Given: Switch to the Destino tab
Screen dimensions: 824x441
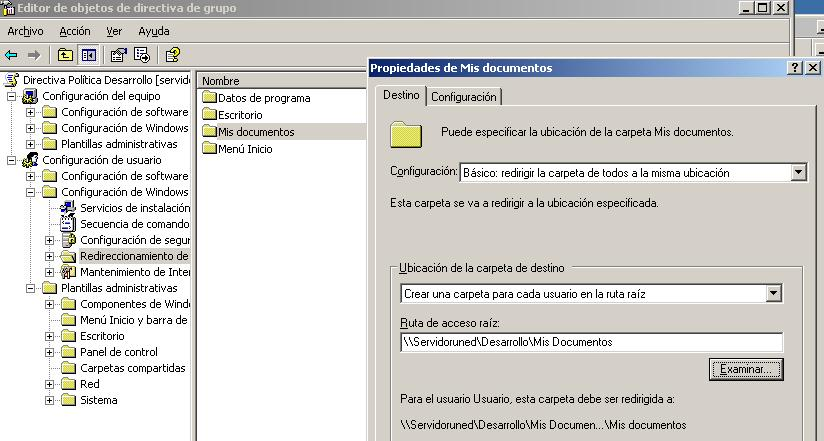Looking at the screenshot, I should (401, 95).
